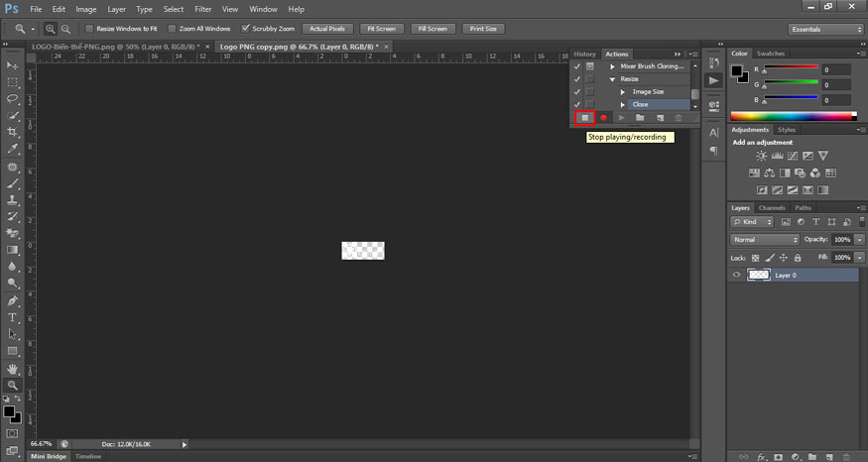
Task: Select the Eyedropper tool
Action: tap(12, 149)
